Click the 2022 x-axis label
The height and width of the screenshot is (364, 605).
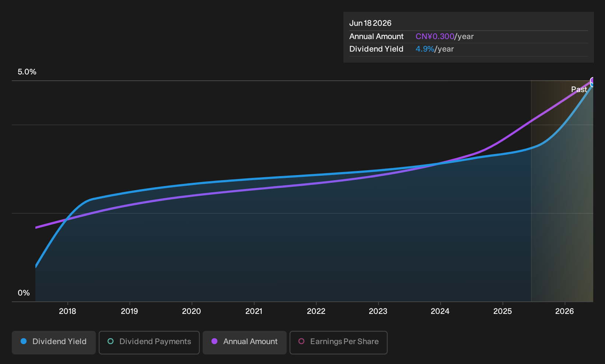point(316,311)
